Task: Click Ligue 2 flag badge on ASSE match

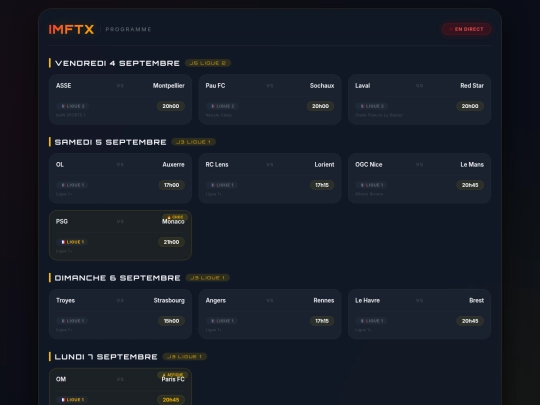Action: [73, 106]
